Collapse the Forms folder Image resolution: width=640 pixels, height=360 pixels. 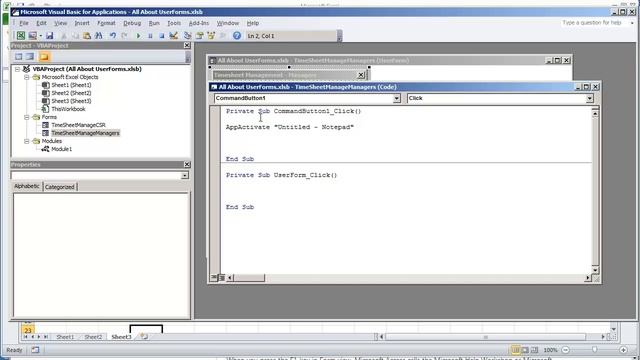pyautogui.click(x=27, y=117)
